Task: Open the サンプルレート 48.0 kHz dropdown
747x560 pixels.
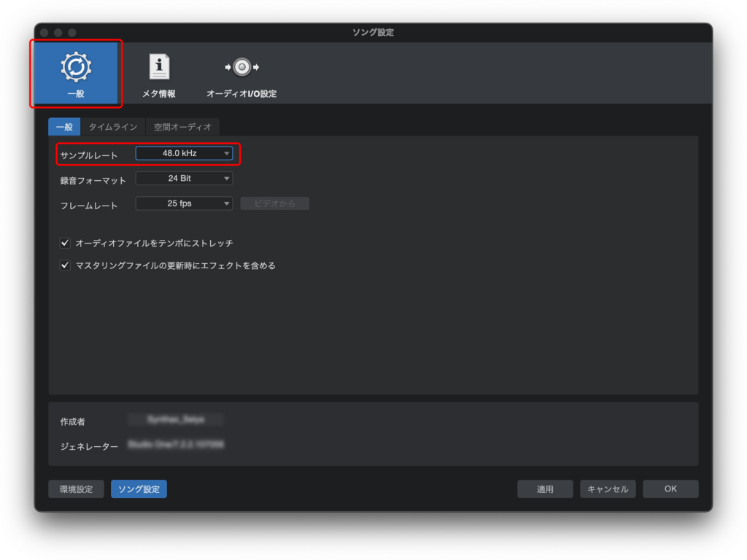Action: (x=184, y=153)
